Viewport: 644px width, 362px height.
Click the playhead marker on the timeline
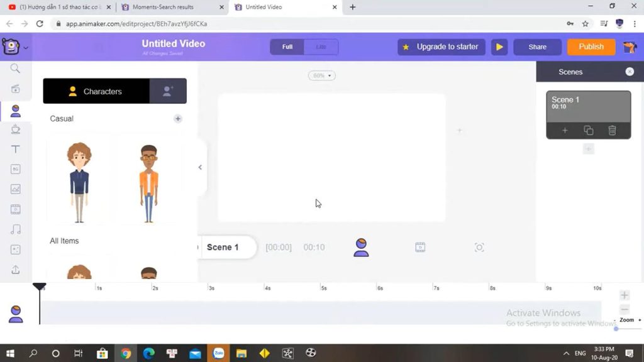click(x=40, y=287)
